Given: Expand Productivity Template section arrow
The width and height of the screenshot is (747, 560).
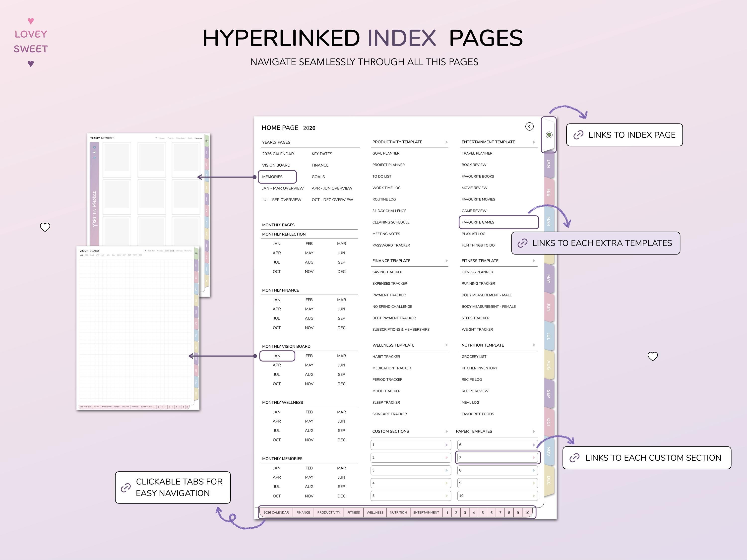Looking at the screenshot, I should point(446,142).
